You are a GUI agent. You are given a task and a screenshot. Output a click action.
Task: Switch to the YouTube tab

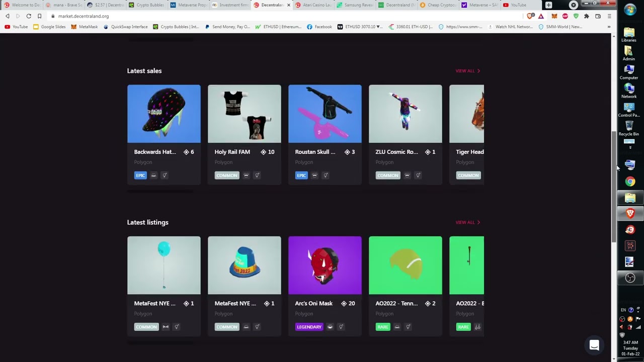click(521, 5)
